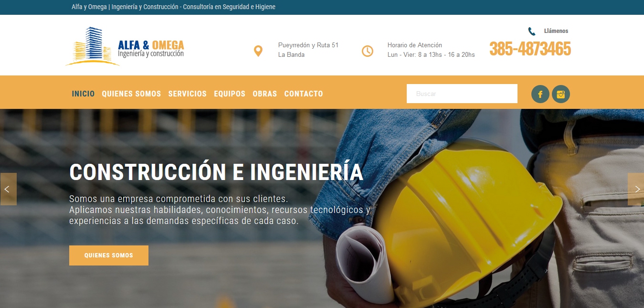
Task: Click the Pueyrredón y Ruta 51 address
Action: pos(308,45)
